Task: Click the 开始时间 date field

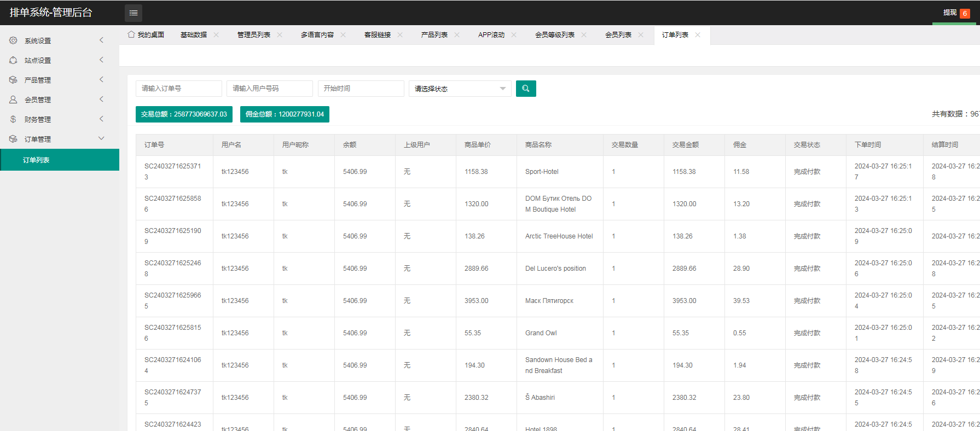Action: pyautogui.click(x=361, y=89)
